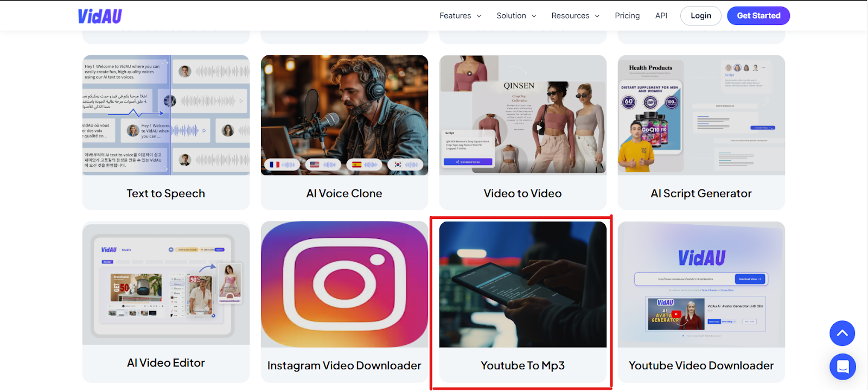This screenshot has width=868, height=391.
Task: Select the AI Voice Clone label
Action: coord(344,193)
